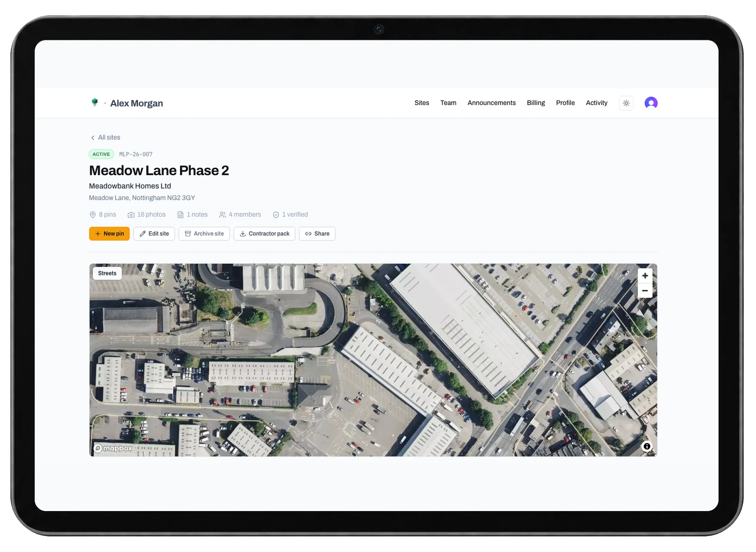This screenshot has width=756, height=552.
Task: Click the Archive site button
Action: point(204,234)
